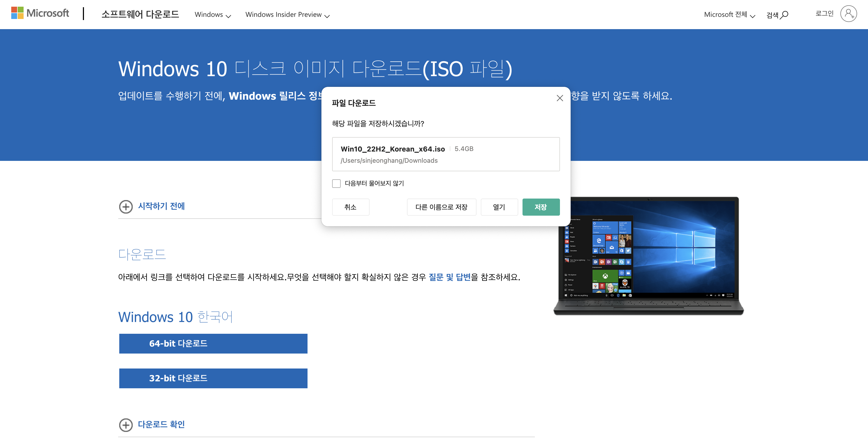Click the 시작하기 전에 section label

tap(162, 206)
